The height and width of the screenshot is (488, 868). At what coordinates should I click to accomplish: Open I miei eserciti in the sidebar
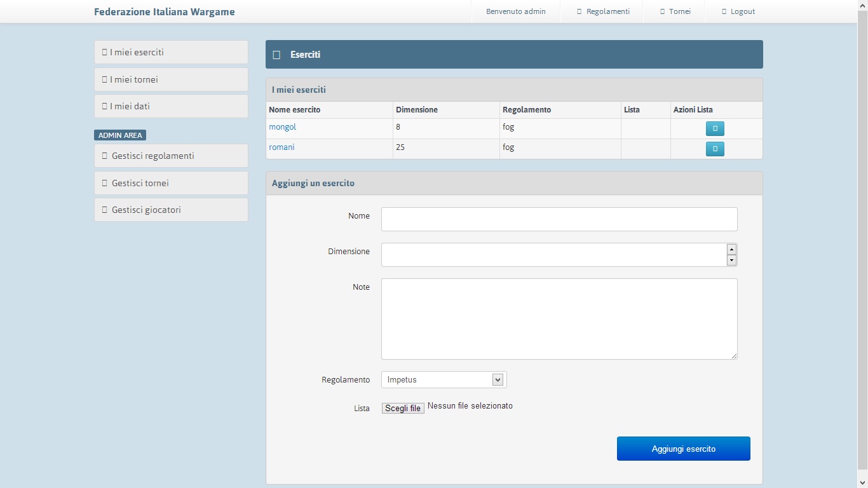coord(171,52)
